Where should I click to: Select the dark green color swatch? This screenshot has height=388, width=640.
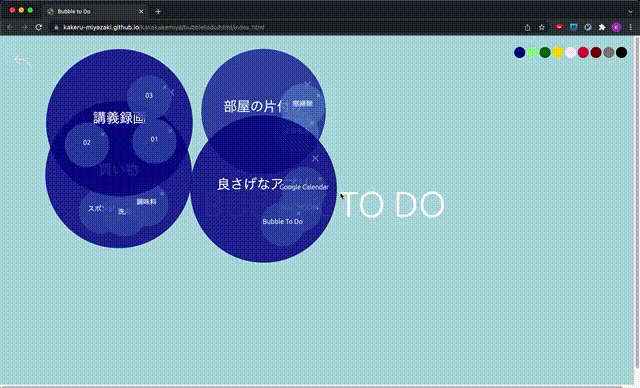pos(545,52)
